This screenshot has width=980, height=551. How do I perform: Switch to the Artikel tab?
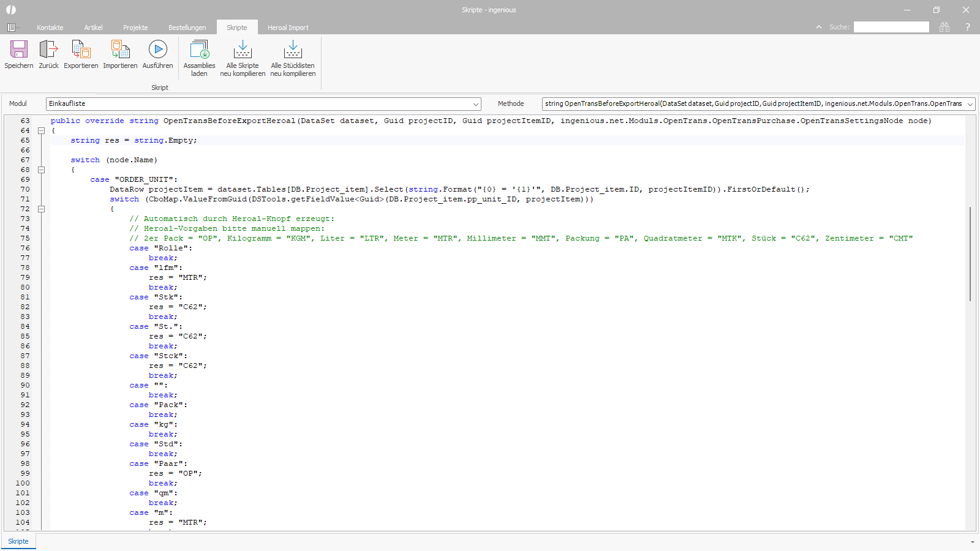[93, 28]
